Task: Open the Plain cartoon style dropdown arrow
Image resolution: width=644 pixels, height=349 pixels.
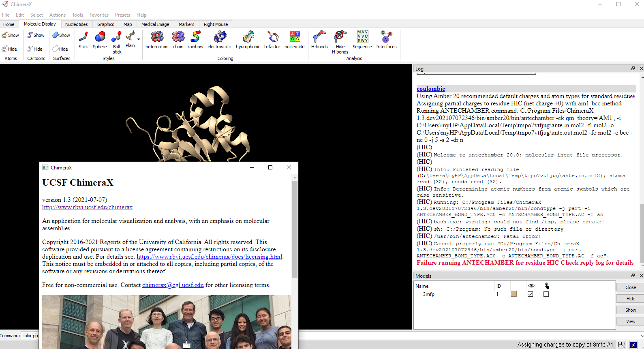Action: coord(139,39)
